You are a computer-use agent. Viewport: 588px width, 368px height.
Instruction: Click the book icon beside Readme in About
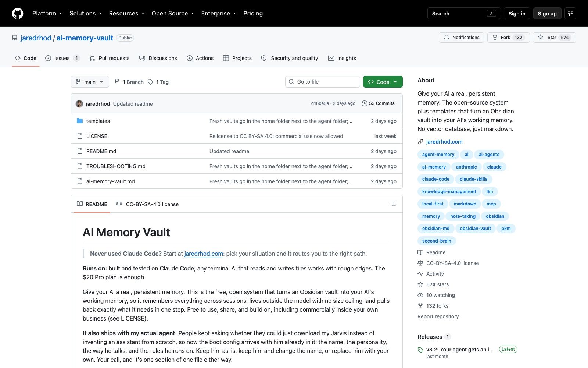click(x=420, y=252)
